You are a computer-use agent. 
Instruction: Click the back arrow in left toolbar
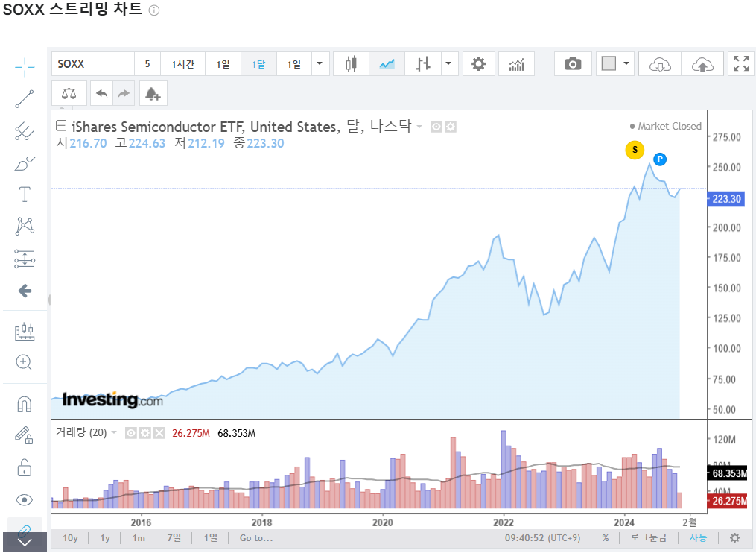(25, 291)
